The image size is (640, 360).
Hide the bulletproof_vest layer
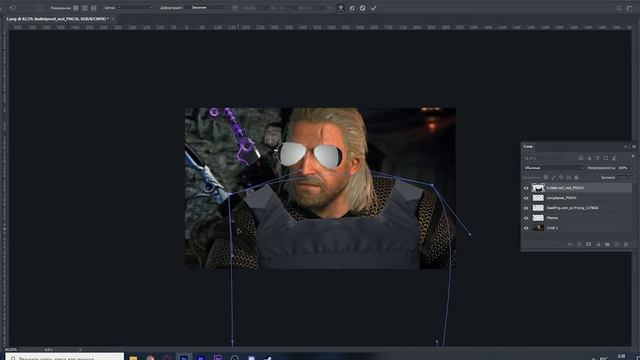tap(526, 188)
